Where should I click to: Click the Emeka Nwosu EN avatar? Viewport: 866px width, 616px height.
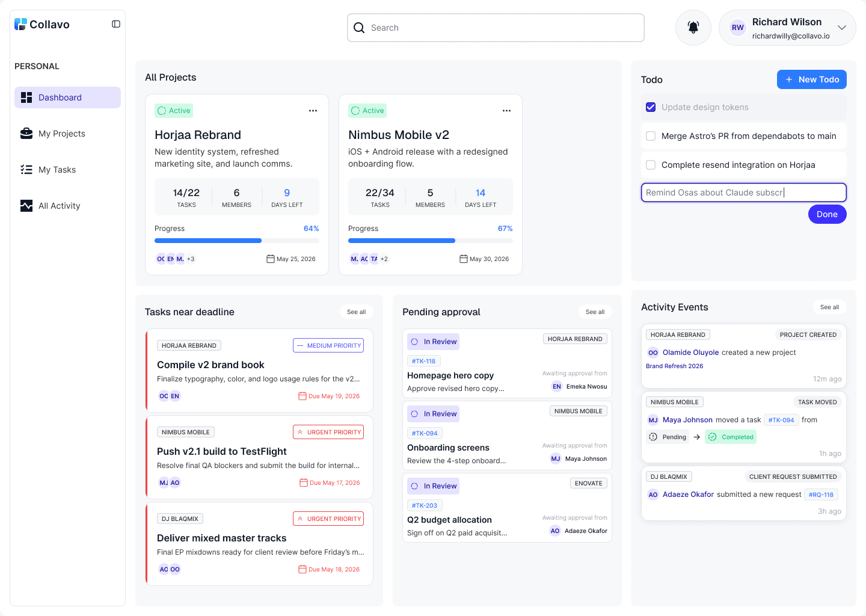(557, 386)
